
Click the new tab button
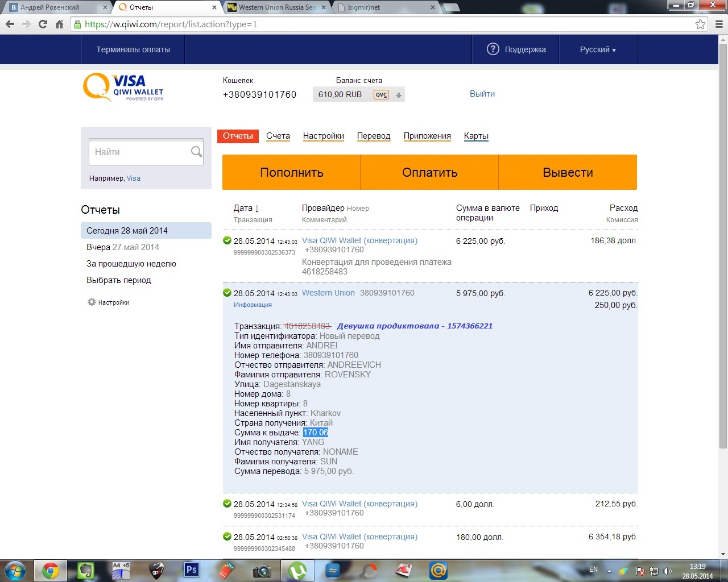point(451,7)
